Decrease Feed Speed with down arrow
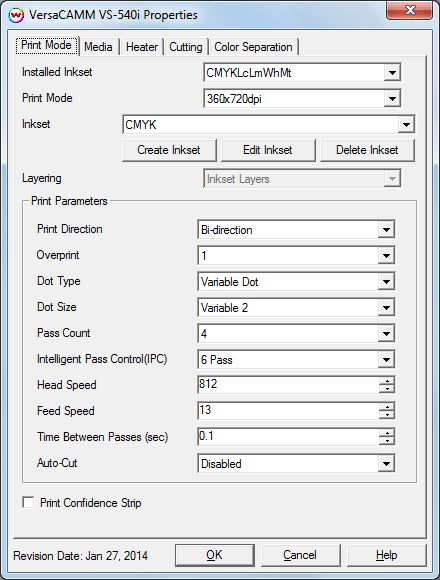Screen dimensions: 440x580 pyautogui.click(x=387, y=415)
